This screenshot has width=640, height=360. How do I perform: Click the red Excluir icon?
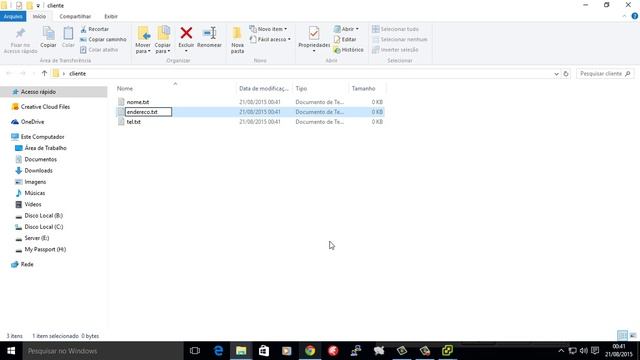[x=186, y=33]
